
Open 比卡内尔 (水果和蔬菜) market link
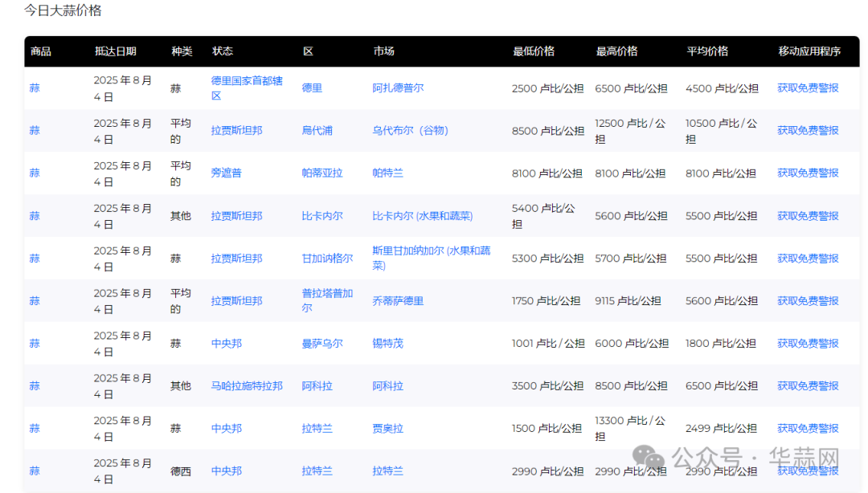click(423, 216)
